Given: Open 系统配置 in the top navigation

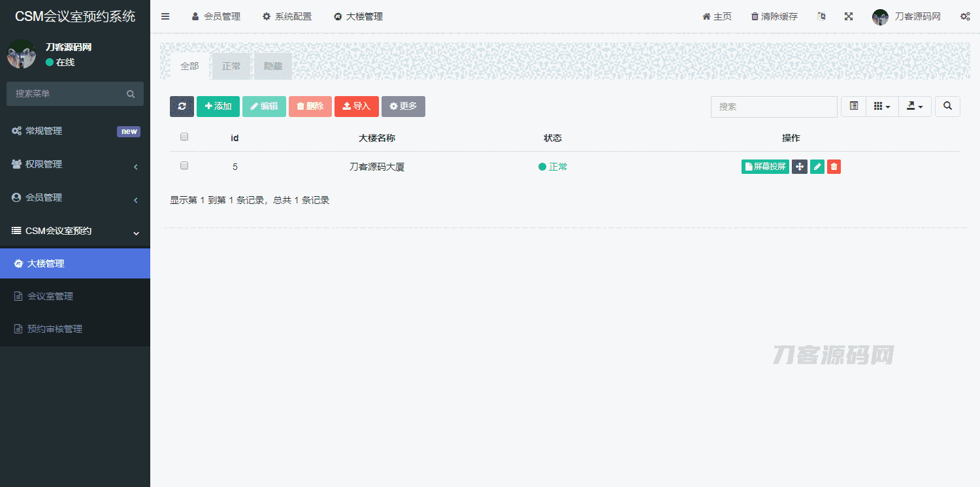Looking at the screenshot, I should click(287, 16).
